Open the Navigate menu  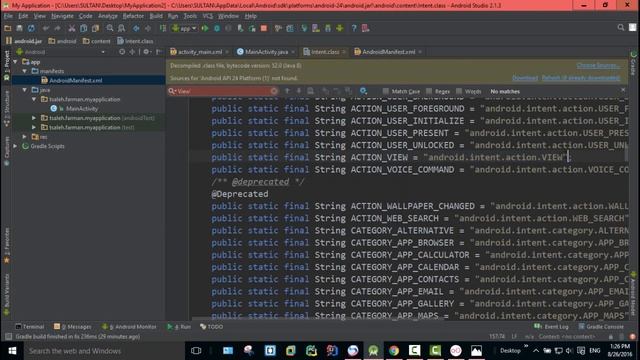(62, 16)
